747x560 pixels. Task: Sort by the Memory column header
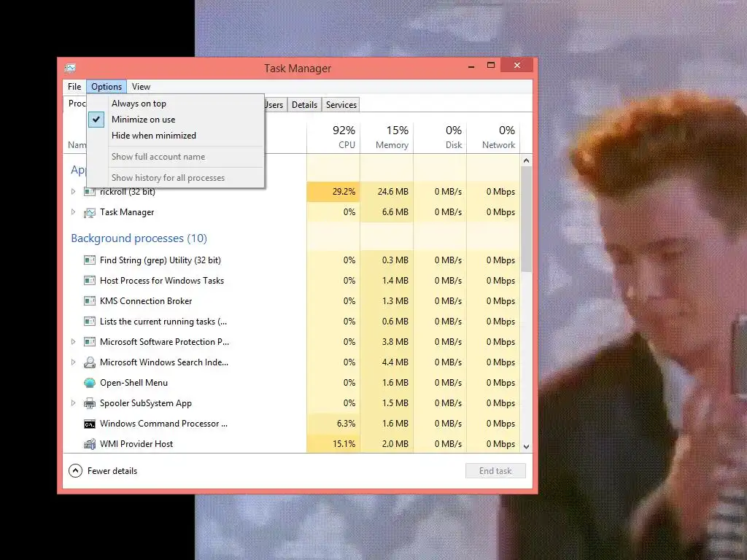click(387, 136)
